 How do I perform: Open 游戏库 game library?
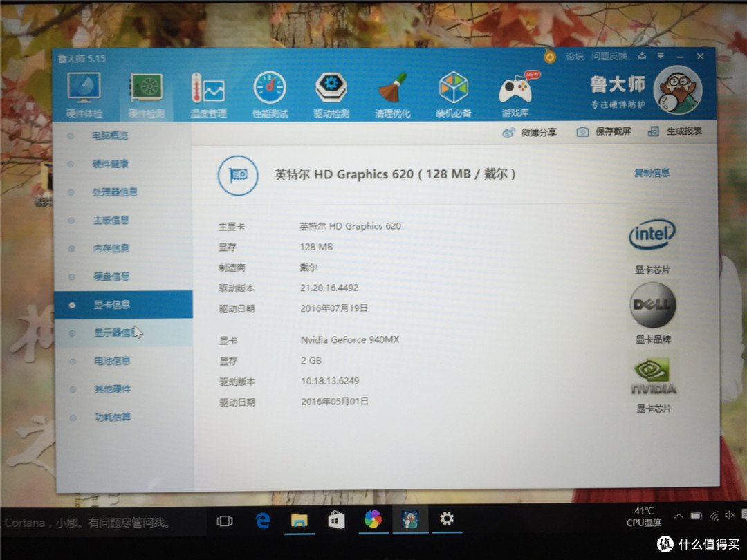tap(515, 94)
